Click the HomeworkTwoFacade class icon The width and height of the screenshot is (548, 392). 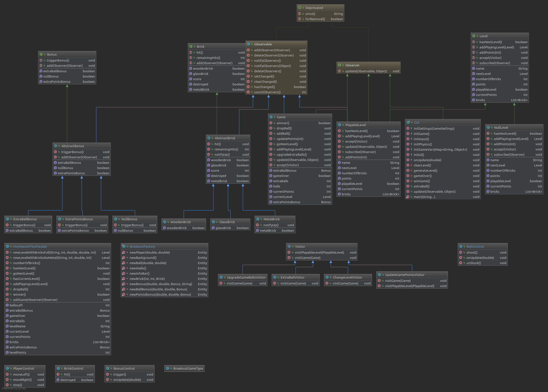(7, 246)
